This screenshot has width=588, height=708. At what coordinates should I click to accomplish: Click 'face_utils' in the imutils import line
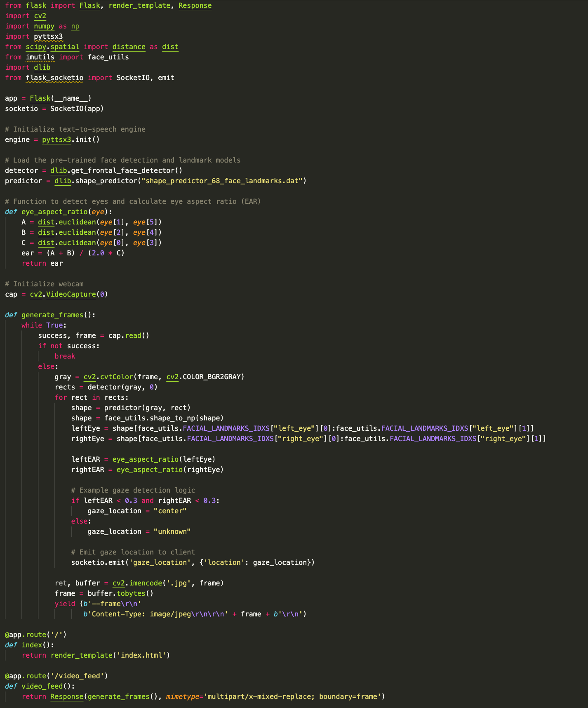pos(108,57)
